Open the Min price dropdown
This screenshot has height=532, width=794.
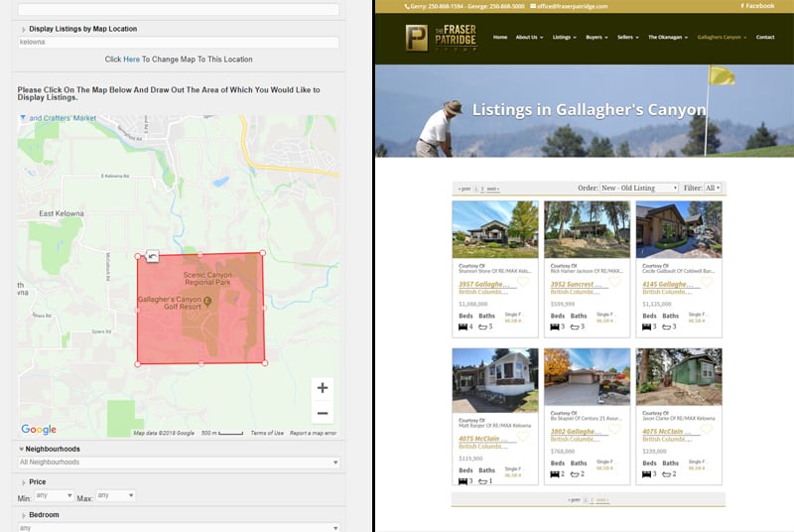click(x=54, y=495)
